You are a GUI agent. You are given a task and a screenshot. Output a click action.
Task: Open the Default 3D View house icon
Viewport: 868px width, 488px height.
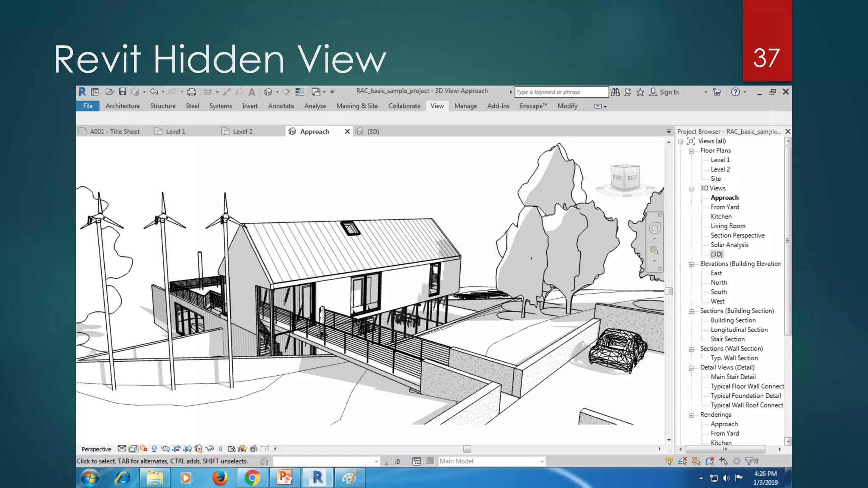coord(268,92)
